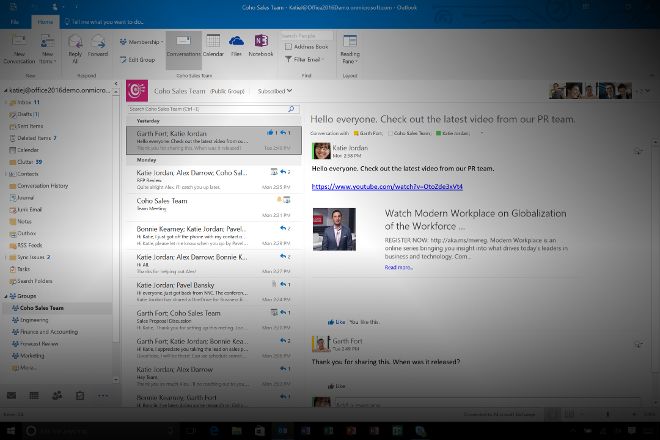Click the Search People field

coord(306,36)
